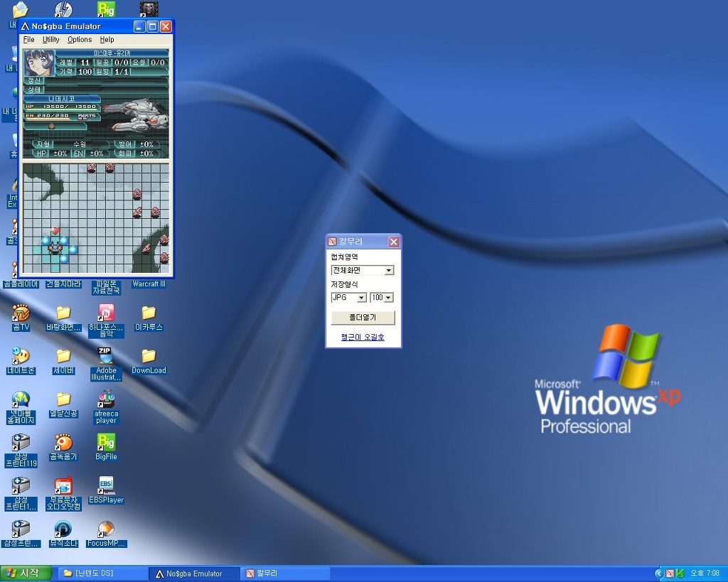Viewport: 728px width, 582px height.
Task: Select the 삼성프린 shortcut beside 뮤직소다
Action: tap(21, 529)
